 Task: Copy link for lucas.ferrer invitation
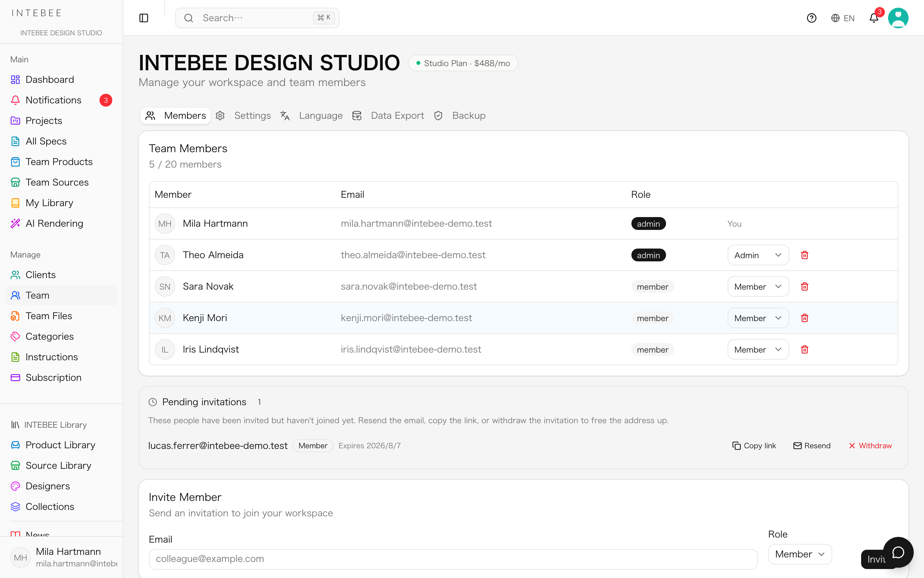coord(754,445)
